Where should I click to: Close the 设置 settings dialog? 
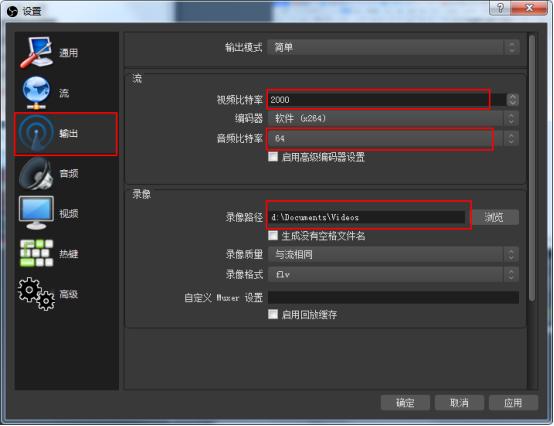tap(529, 8)
